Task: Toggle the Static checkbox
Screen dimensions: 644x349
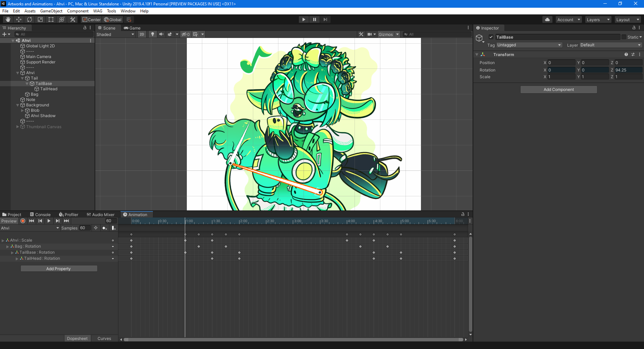Action: (x=624, y=37)
